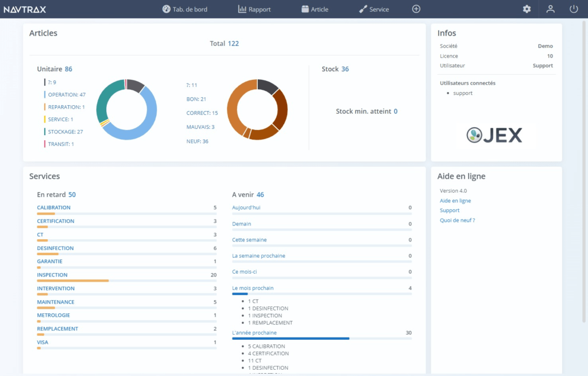Screen dimensions: 588x376
Task: Click the power logout icon
Action: [573, 9]
